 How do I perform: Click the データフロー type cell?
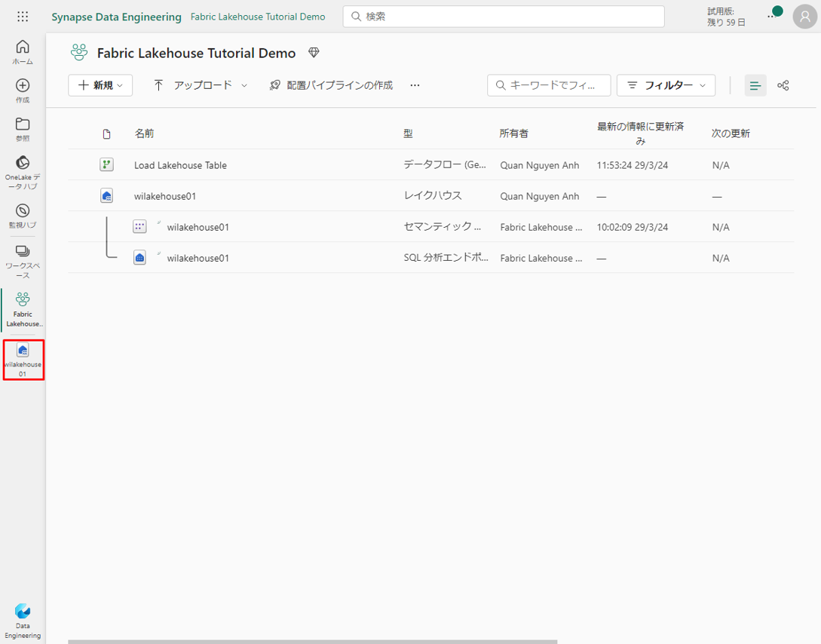(x=445, y=165)
